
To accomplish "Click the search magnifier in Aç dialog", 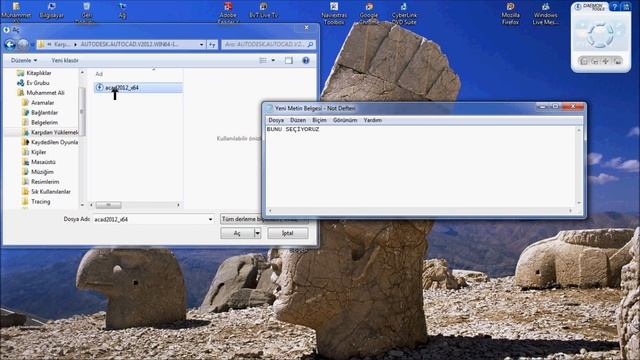I will [310, 44].
